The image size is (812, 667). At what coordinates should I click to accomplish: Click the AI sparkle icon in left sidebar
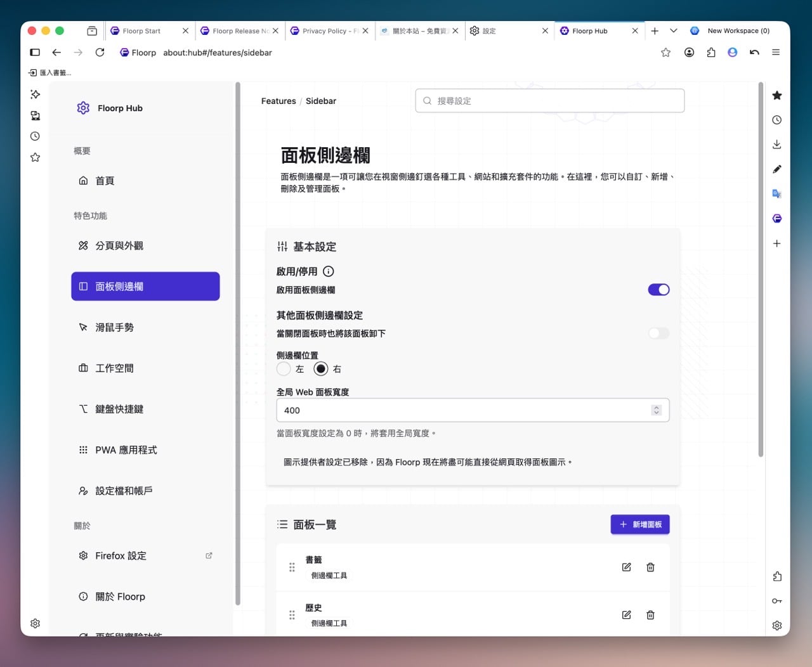tap(35, 94)
